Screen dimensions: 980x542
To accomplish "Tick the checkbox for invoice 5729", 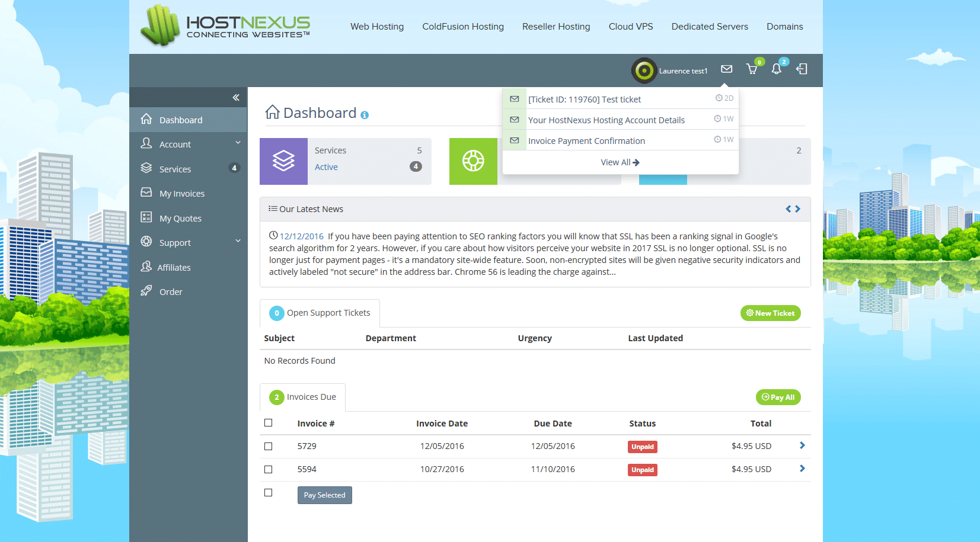I will coord(269,446).
